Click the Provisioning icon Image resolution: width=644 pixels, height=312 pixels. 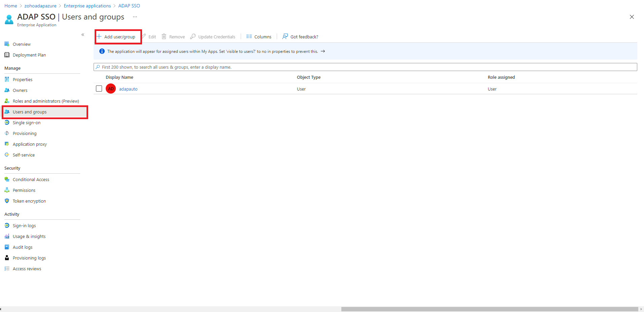[x=7, y=133]
